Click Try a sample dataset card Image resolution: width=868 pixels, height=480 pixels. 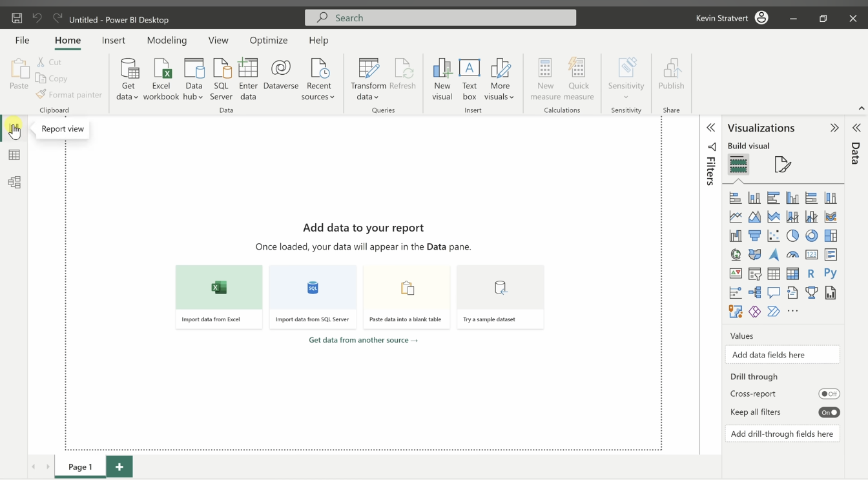(500, 297)
